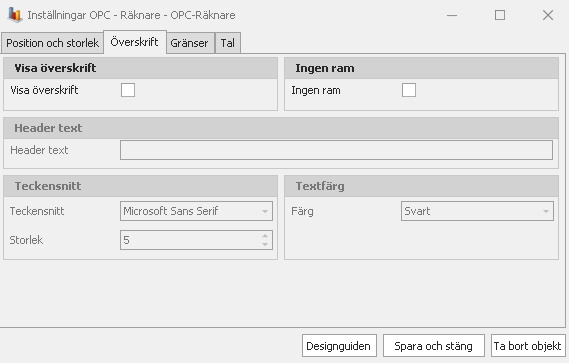Image resolution: width=569 pixels, height=363 pixels.
Task: Switch to Position och storlek tab
Action: [x=52, y=43]
